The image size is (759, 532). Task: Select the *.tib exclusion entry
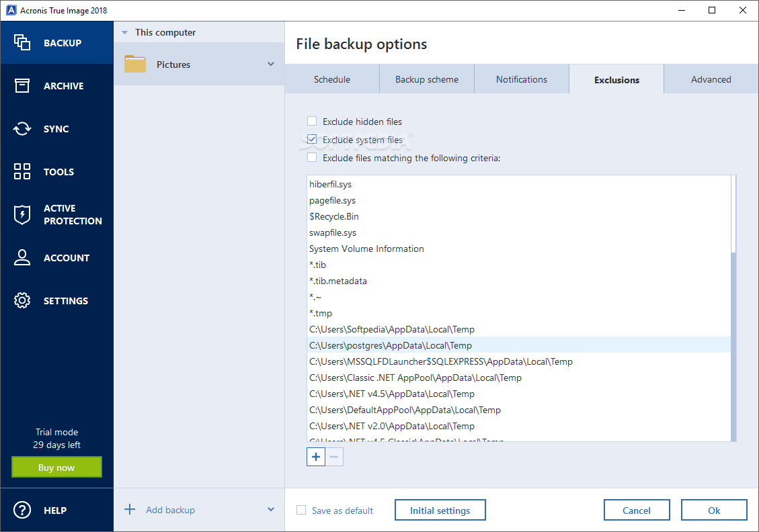pos(518,265)
